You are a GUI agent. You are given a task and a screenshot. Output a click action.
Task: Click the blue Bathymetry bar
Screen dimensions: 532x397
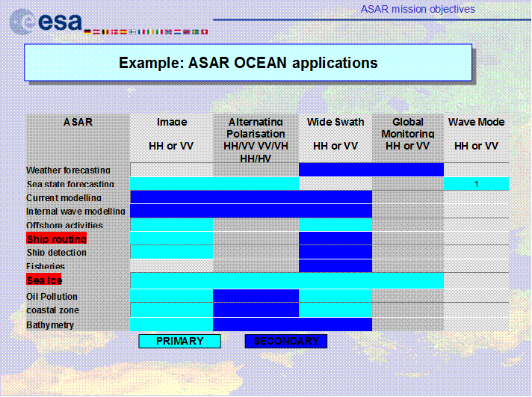pos(292,324)
